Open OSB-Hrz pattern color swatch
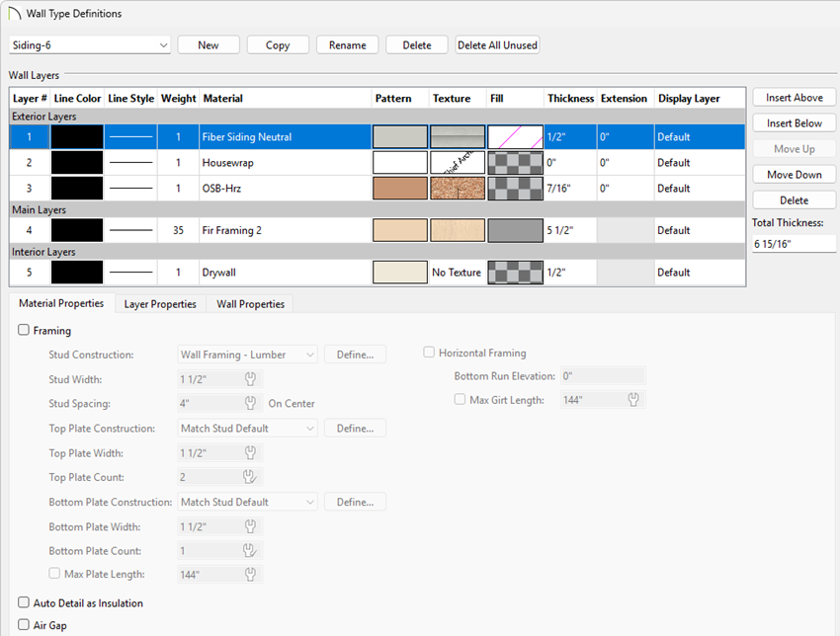This screenshot has width=840, height=636. click(400, 189)
